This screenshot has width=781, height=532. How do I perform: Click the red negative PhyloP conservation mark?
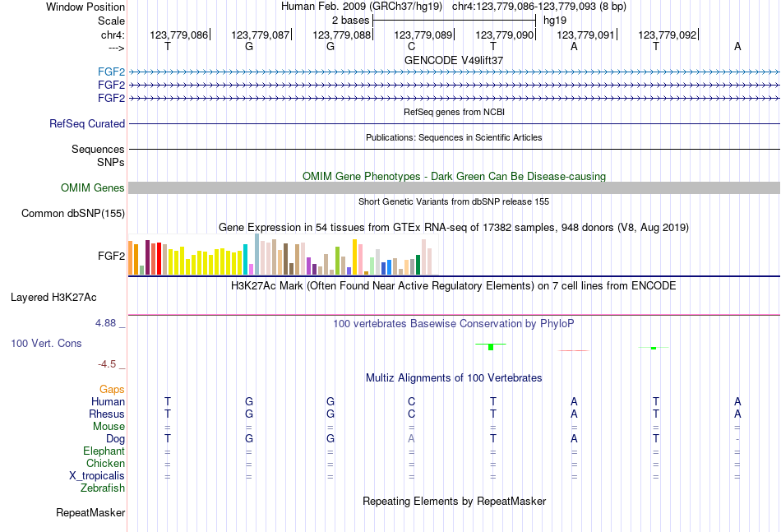(x=574, y=350)
